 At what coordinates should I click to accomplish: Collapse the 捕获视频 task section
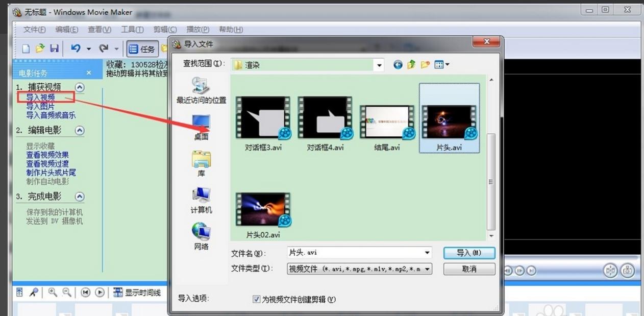click(80, 87)
